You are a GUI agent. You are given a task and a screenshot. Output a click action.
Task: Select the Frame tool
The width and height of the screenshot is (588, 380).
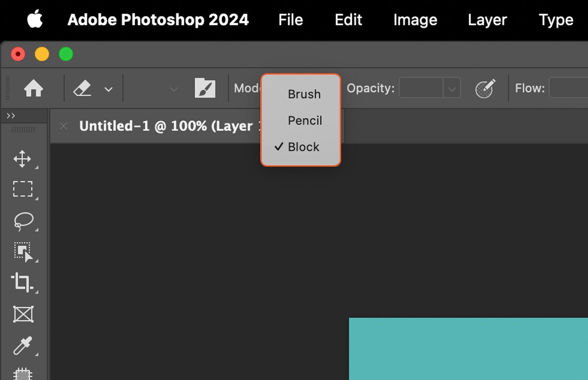pos(23,314)
